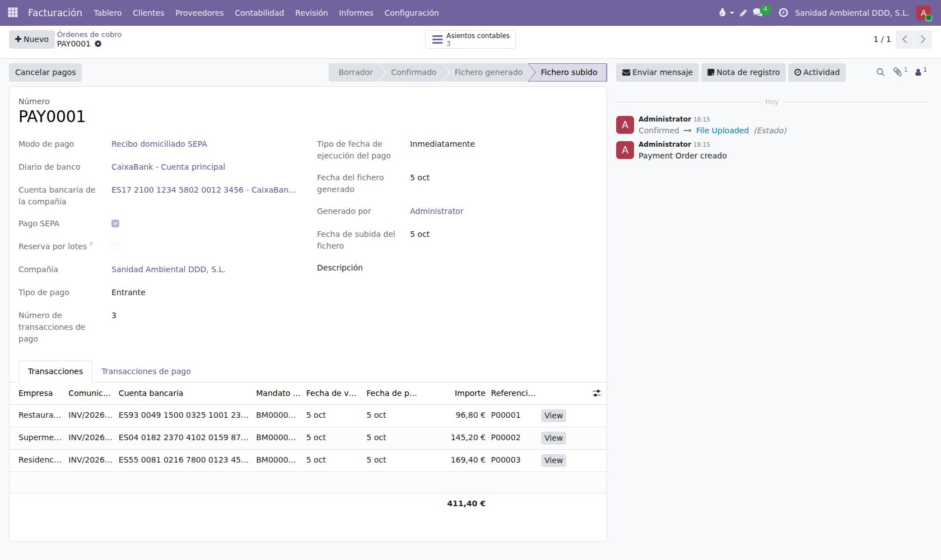The width and height of the screenshot is (941, 560).
Task: Open the conversations chat icon
Action: pos(758,12)
